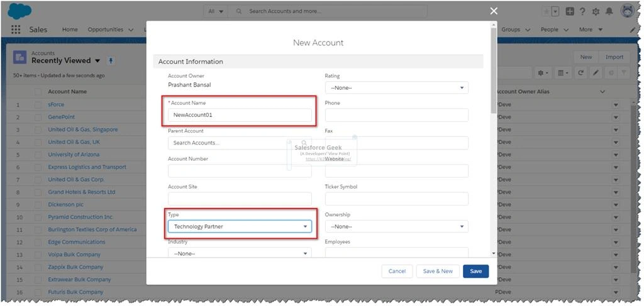644x306 pixels.
Task: Open list view controls gear
Action: pyautogui.click(x=543, y=73)
